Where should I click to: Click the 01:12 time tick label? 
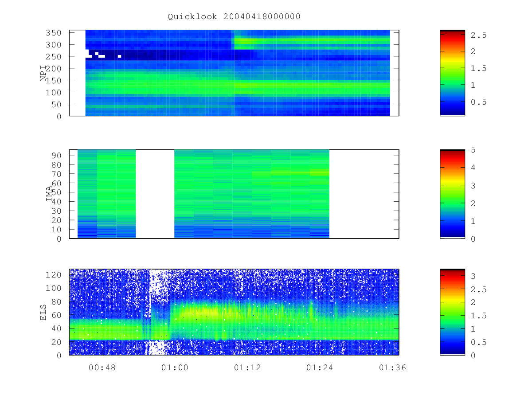click(247, 368)
